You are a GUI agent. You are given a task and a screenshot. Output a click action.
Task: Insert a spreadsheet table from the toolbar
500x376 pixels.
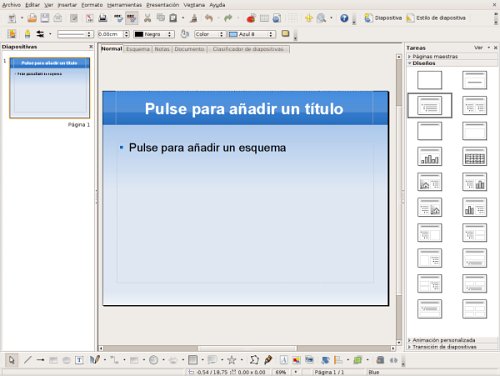pos(264,18)
